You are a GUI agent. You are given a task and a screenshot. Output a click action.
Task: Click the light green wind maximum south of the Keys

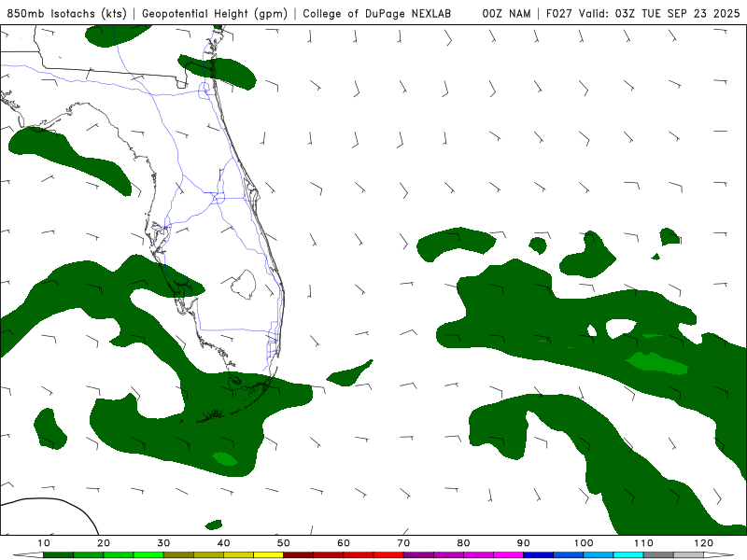225,458
